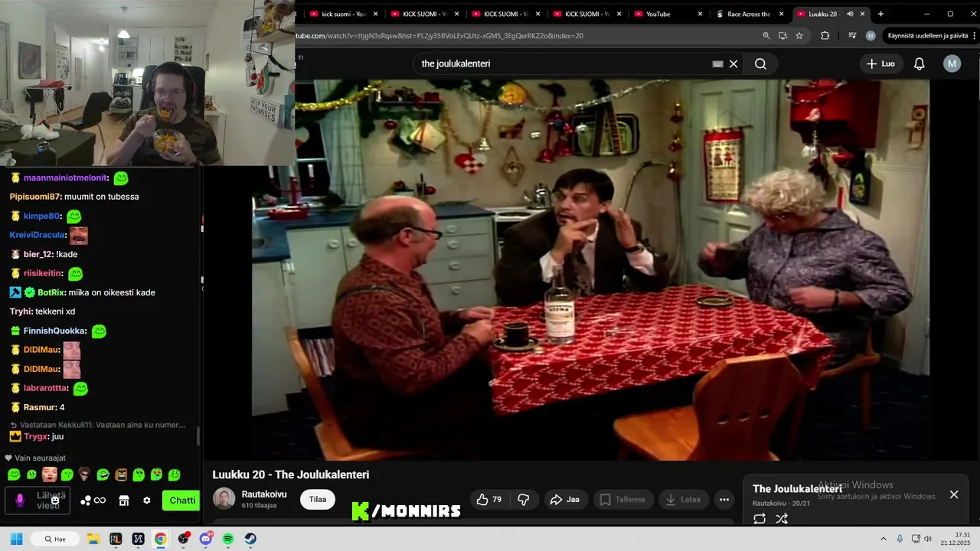Mute the Luukku 20 tab audio icon
Screen dimensions: 980x551
(850, 14)
